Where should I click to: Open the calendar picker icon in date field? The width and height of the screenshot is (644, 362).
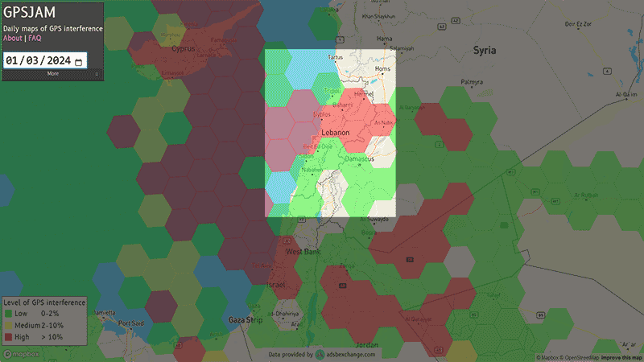78,61
